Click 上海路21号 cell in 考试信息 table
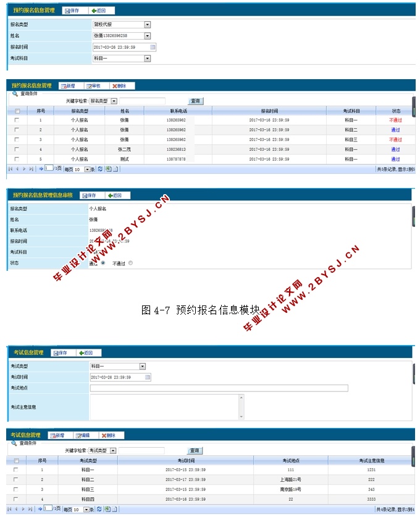Viewport: 420px width, 525px height. point(290,479)
